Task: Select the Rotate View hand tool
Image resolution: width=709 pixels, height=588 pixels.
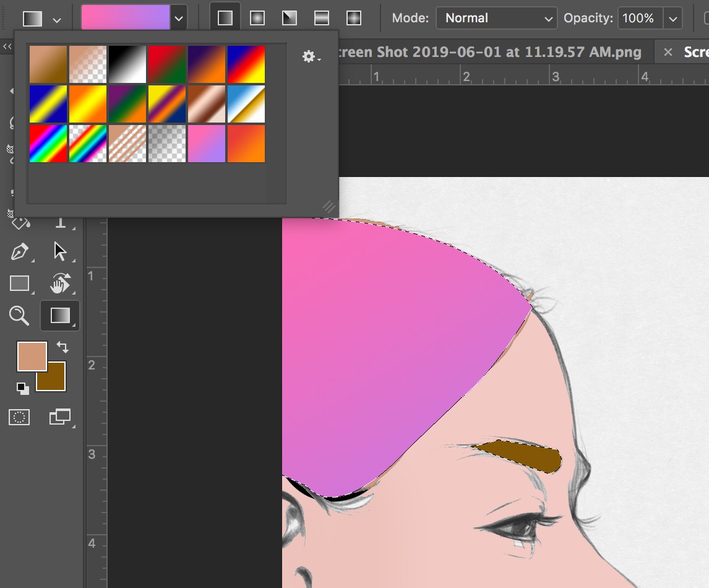Action: click(60, 283)
